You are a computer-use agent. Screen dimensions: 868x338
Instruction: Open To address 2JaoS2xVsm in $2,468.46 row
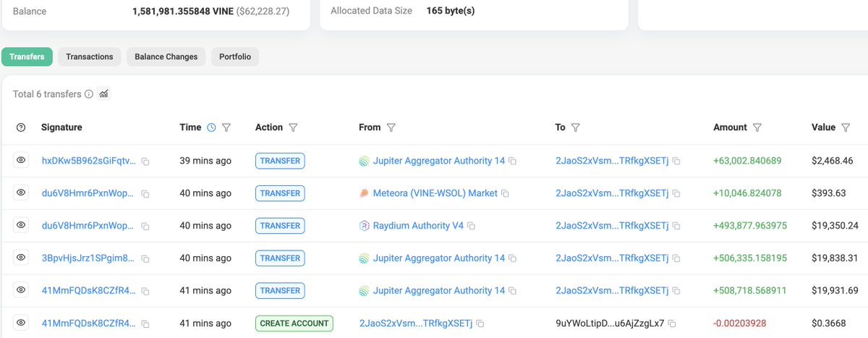coord(612,161)
